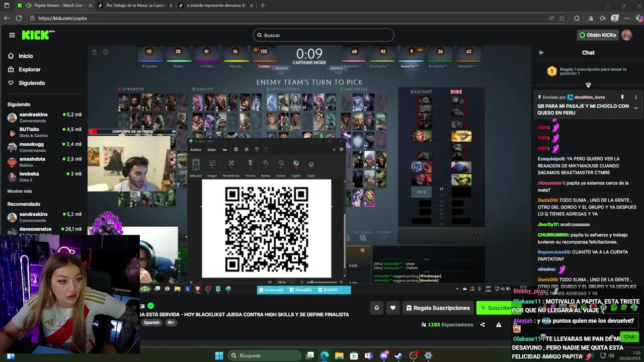
Task: Click the Obtén KICKs button
Action: [598, 35]
